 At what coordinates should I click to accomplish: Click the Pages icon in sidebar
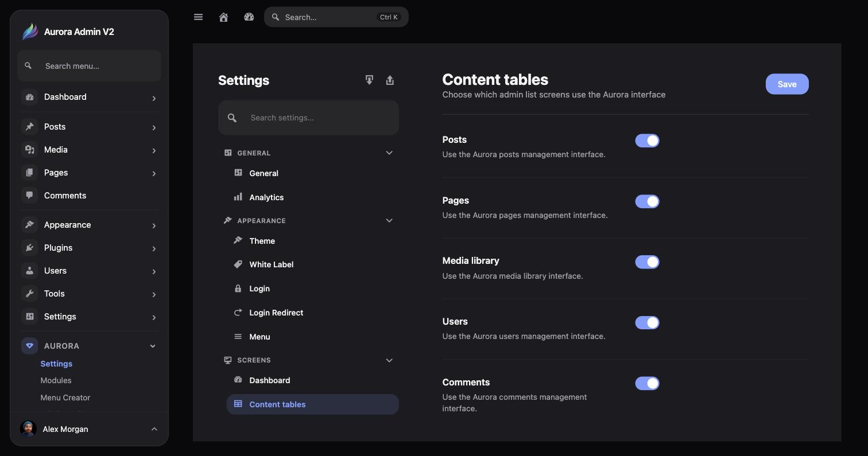[30, 173]
